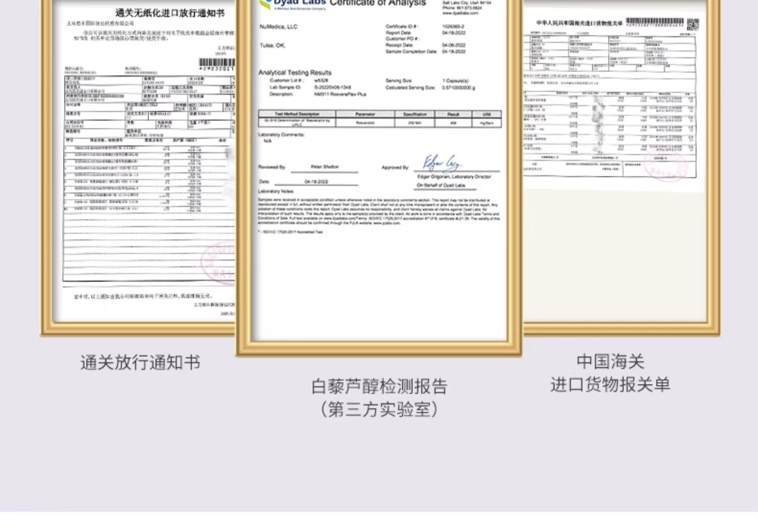The image size is (758, 532).
Task: Click the barcode on the release notice
Action: (x=217, y=63)
